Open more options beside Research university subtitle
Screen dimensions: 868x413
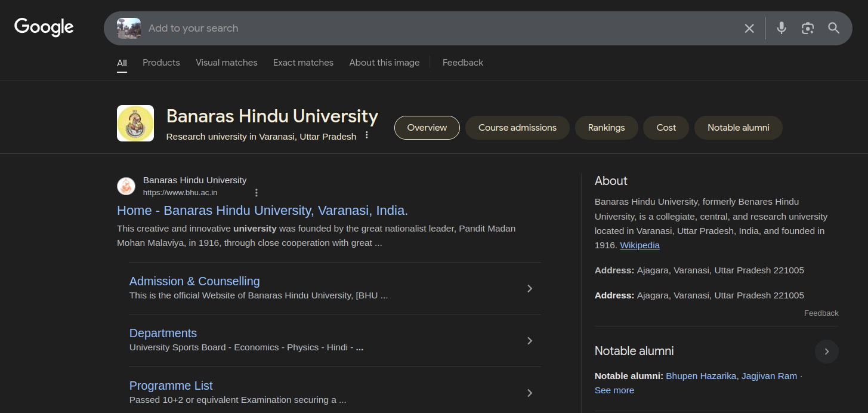pyautogui.click(x=367, y=135)
